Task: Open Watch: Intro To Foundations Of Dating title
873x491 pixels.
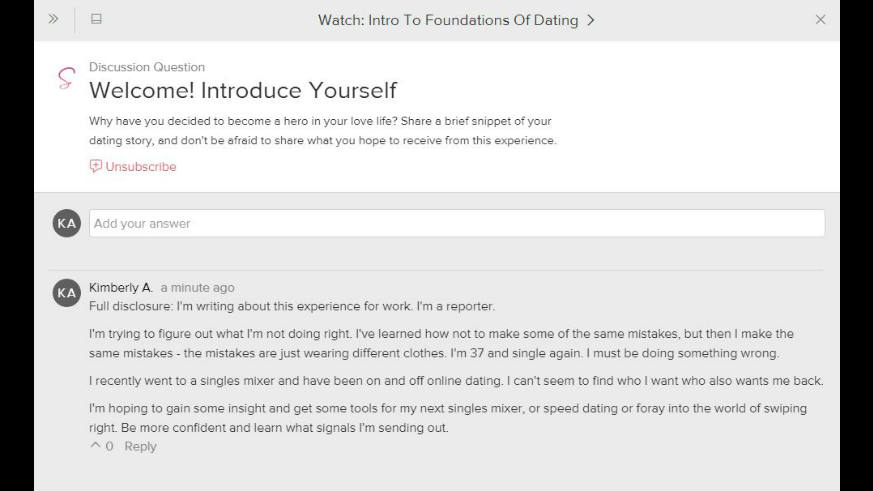Action: (448, 20)
